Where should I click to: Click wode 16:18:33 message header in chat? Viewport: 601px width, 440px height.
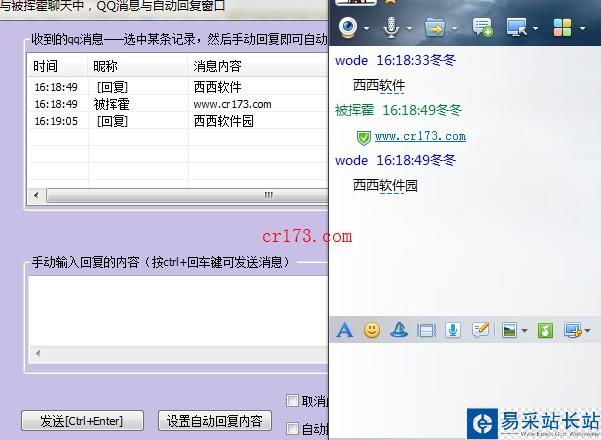[x=395, y=60]
